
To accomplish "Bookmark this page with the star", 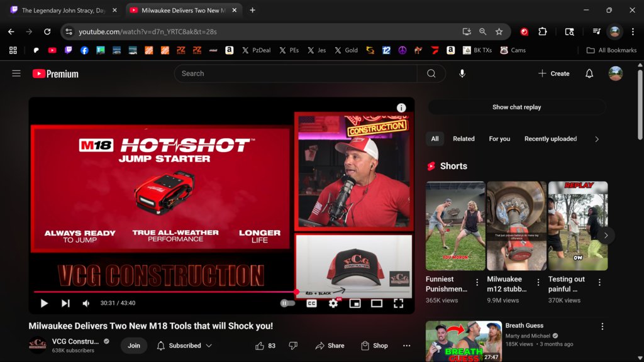I will click(499, 31).
